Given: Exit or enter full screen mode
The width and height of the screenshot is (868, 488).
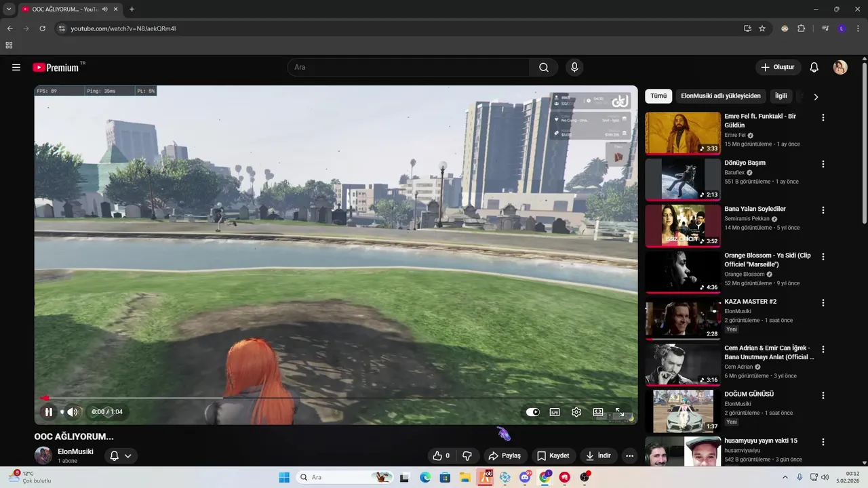Looking at the screenshot, I should click(x=619, y=412).
